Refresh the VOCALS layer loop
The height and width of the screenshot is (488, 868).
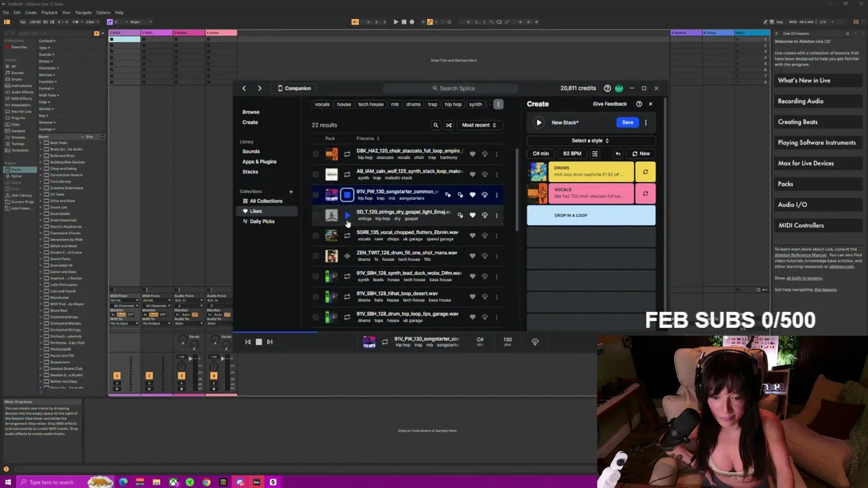[x=645, y=194]
